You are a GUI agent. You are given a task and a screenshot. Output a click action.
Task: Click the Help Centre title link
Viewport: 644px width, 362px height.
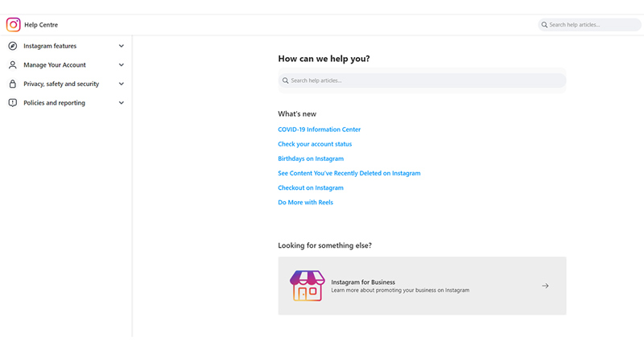pos(41,25)
